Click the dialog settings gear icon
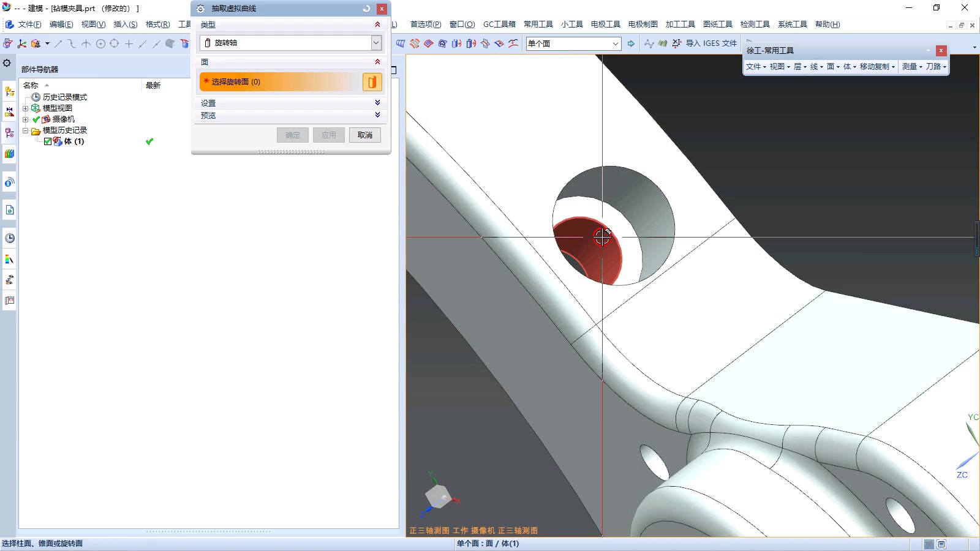This screenshot has width=980, height=551. coord(200,9)
